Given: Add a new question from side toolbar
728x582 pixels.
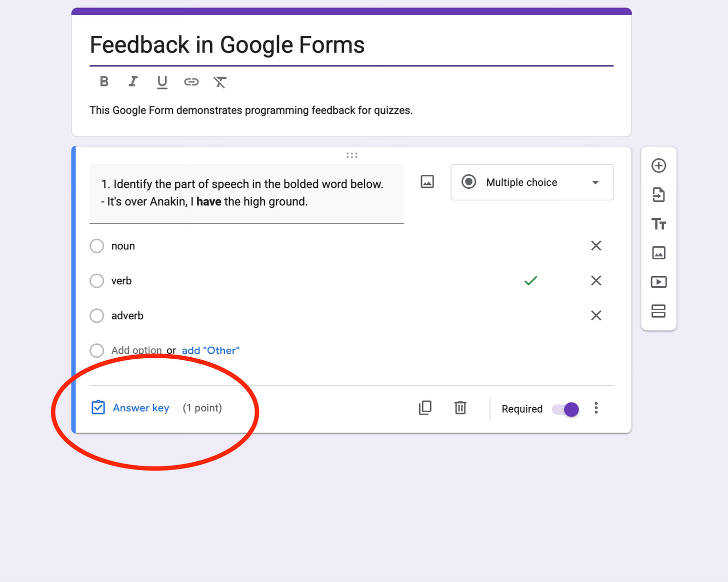Looking at the screenshot, I should pyautogui.click(x=658, y=165).
